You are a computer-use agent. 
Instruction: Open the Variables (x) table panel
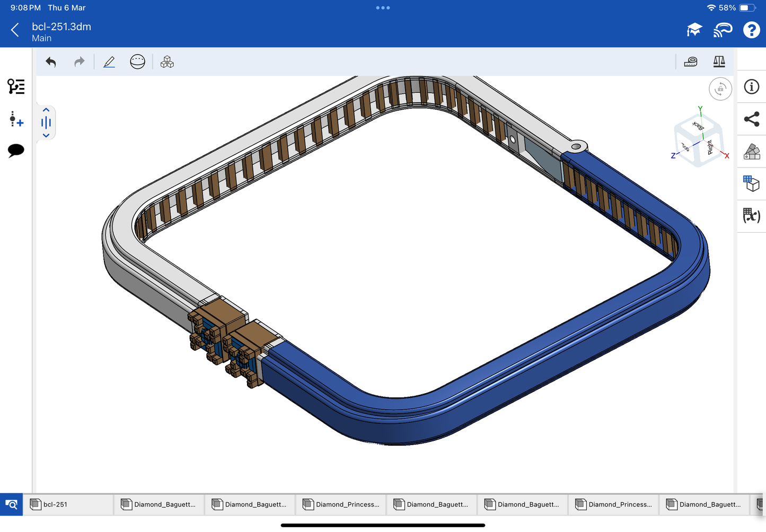click(x=751, y=216)
